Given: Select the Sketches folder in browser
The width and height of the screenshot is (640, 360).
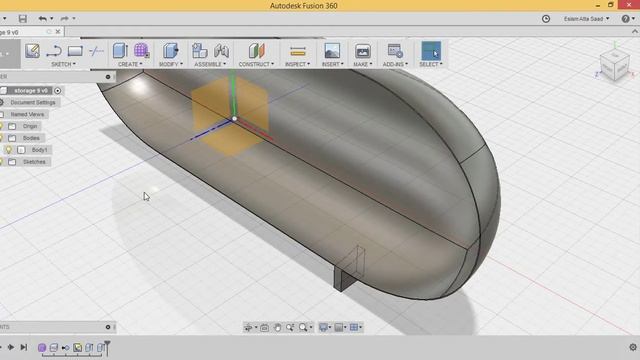Looking at the screenshot, I should 34,162.
